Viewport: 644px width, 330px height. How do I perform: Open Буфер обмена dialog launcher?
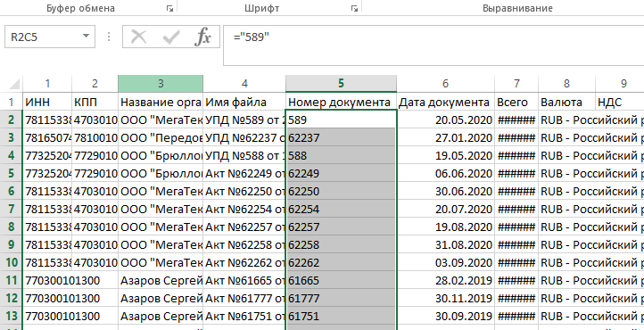pos(169,8)
